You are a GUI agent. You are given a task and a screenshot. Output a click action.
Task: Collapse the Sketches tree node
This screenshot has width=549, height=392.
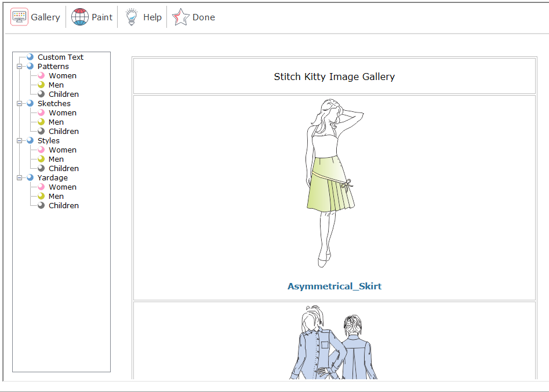20,103
